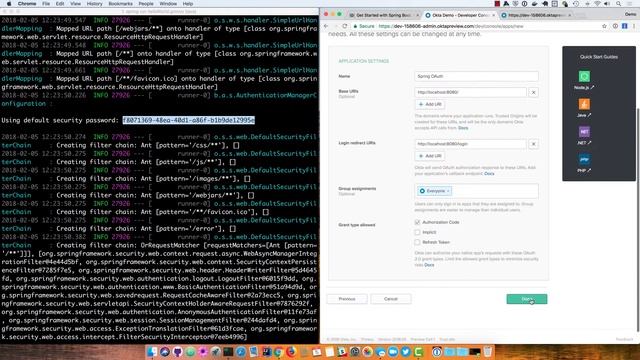Screen dimensions: 640x360
Task: Open Docs link under Grant type allowed
Action: click(x=429, y=265)
